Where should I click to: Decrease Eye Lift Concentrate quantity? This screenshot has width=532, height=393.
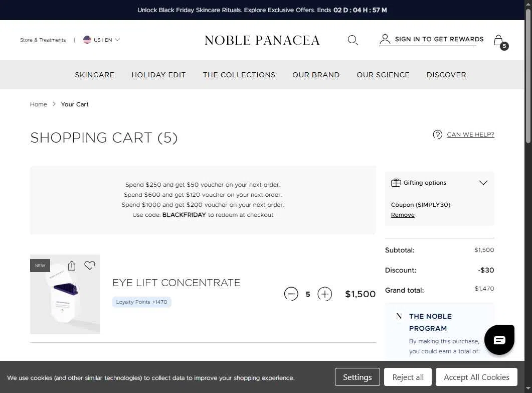click(x=291, y=294)
